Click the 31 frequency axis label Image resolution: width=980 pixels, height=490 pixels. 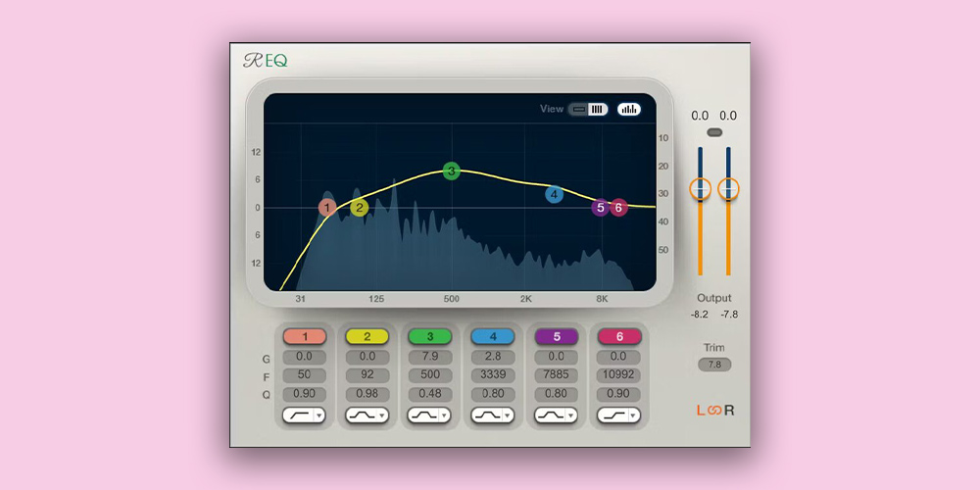pos(301,299)
